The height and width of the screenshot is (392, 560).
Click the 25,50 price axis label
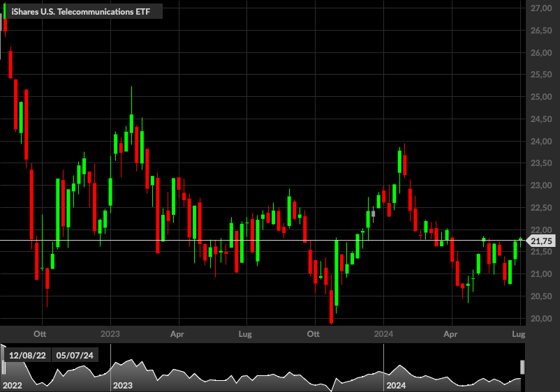coord(541,75)
